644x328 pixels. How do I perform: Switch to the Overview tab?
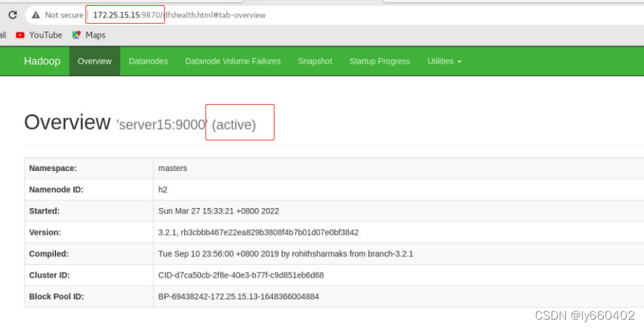click(94, 61)
